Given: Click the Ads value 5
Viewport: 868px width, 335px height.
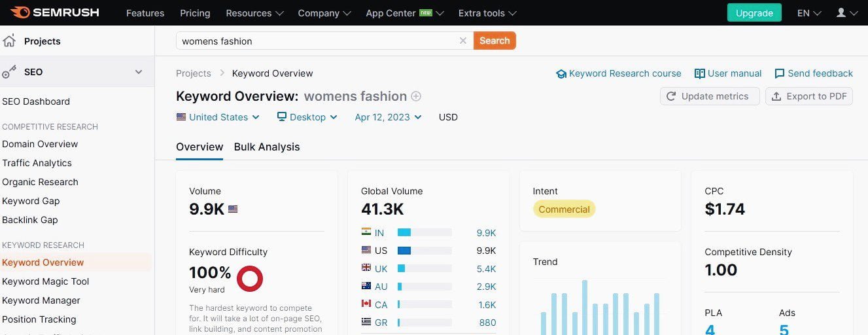Looking at the screenshot, I should click(784, 329).
